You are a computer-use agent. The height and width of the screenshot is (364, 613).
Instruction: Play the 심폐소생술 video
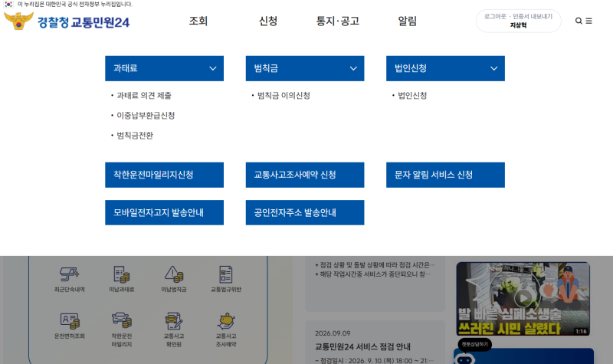523,298
